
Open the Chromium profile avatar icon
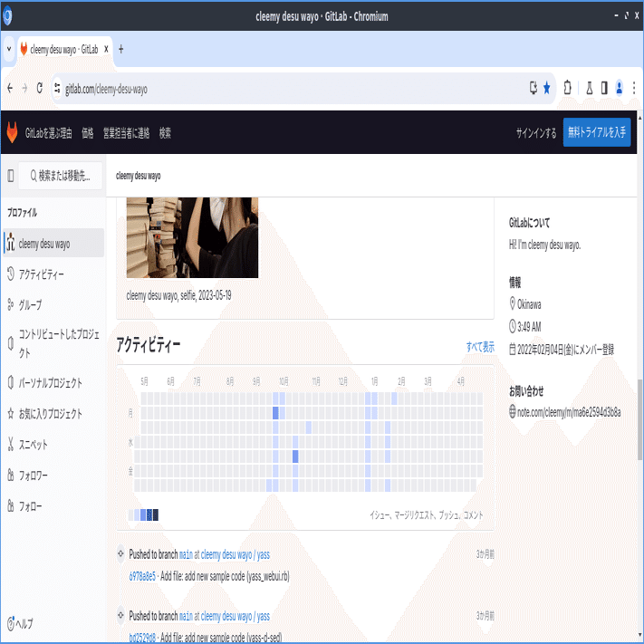click(x=619, y=88)
